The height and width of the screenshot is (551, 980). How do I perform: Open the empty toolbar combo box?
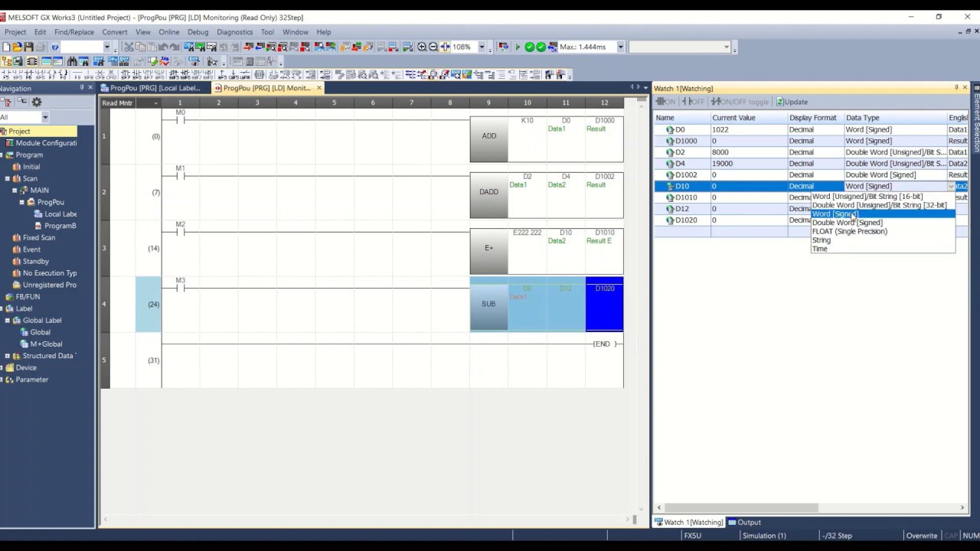click(x=680, y=47)
